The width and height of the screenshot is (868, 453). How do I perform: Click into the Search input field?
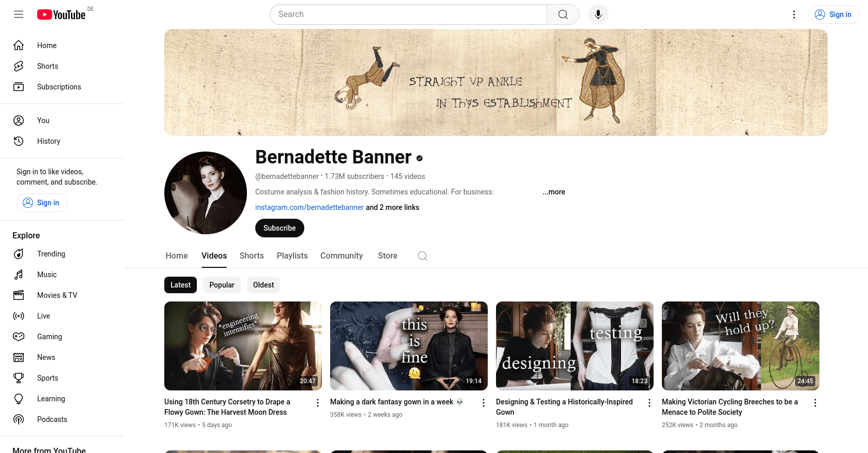(x=408, y=14)
